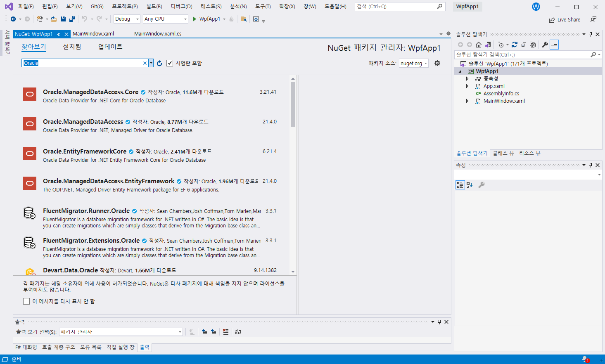Check the do not show this message again box
605x364 pixels.
[x=26, y=301]
